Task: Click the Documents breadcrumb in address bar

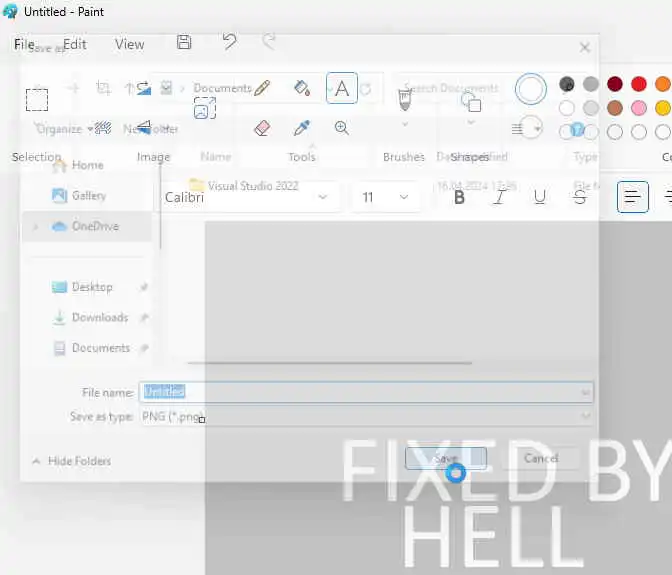Action: 222,88
